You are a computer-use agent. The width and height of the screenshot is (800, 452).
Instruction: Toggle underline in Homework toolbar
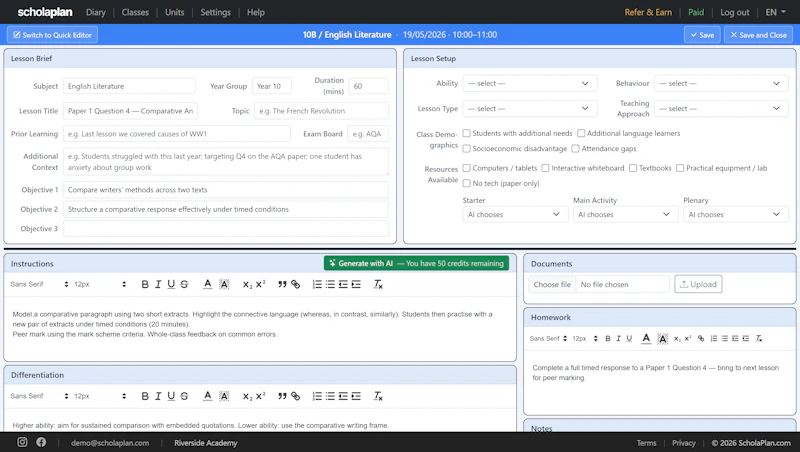pos(629,338)
